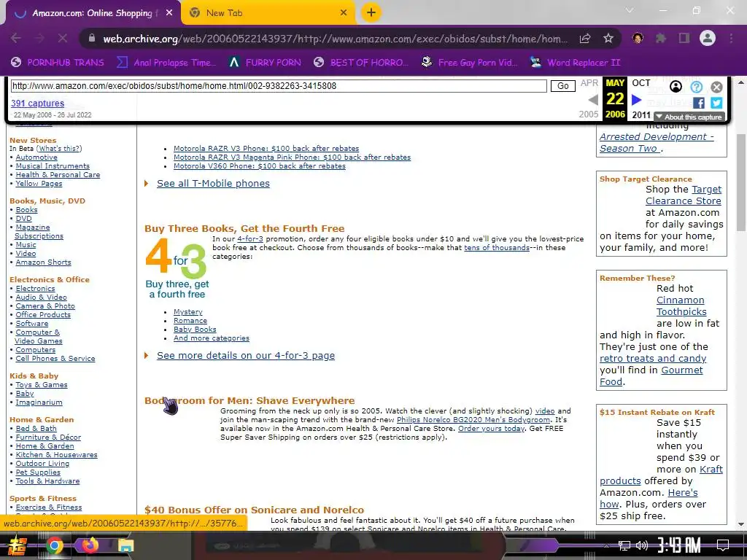Open the Word Replacer II bookmark

click(x=575, y=63)
